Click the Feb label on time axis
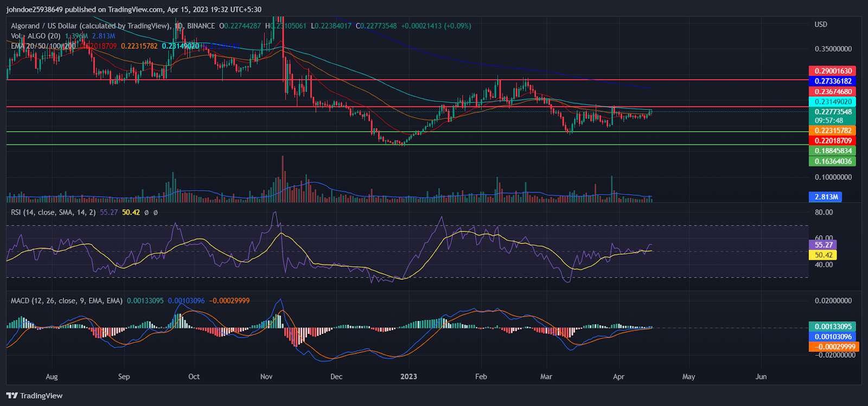Image resolution: width=868 pixels, height=406 pixels. [x=481, y=377]
